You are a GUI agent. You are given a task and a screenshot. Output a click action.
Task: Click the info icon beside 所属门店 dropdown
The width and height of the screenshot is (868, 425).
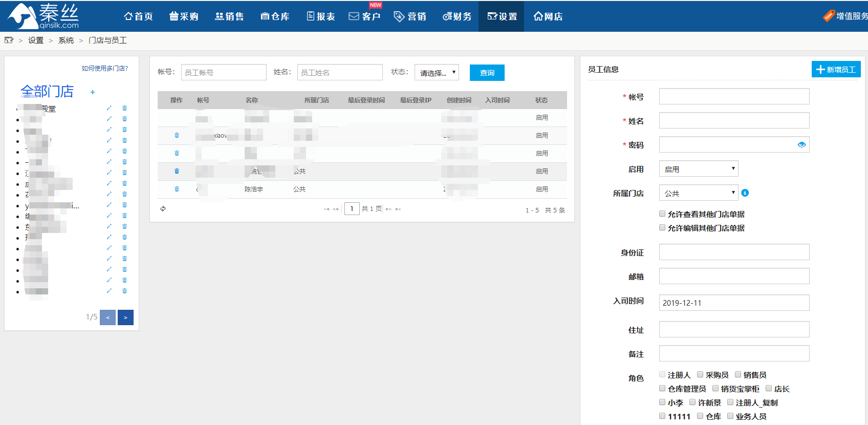[x=745, y=193]
